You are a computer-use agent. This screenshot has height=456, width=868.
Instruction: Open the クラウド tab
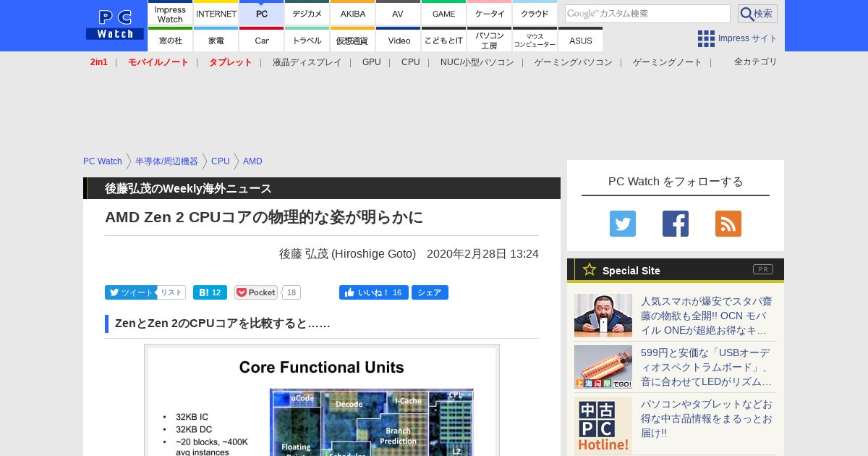coord(535,13)
